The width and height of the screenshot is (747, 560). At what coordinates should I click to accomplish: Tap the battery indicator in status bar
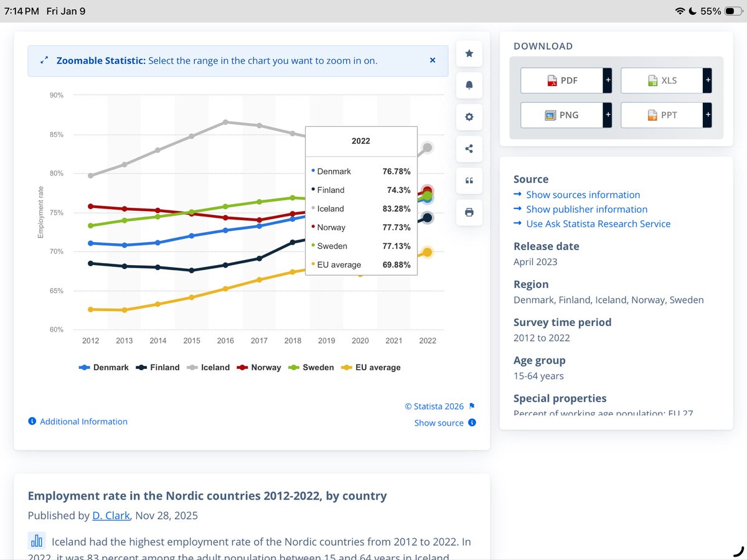tap(733, 11)
